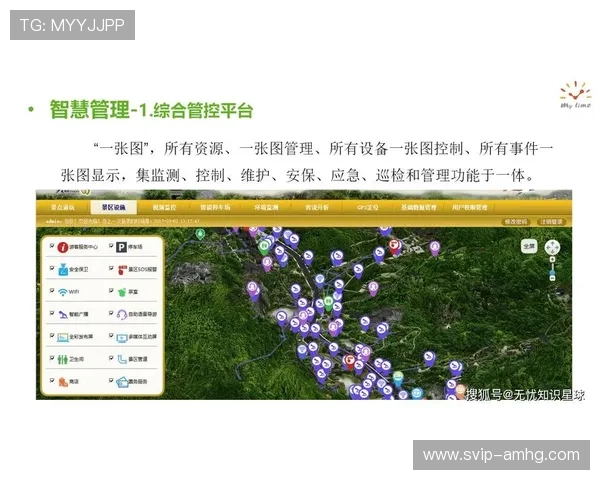Select the green marker at the map center
Viewport: 600px width, 480px height.
tap(328, 303)
